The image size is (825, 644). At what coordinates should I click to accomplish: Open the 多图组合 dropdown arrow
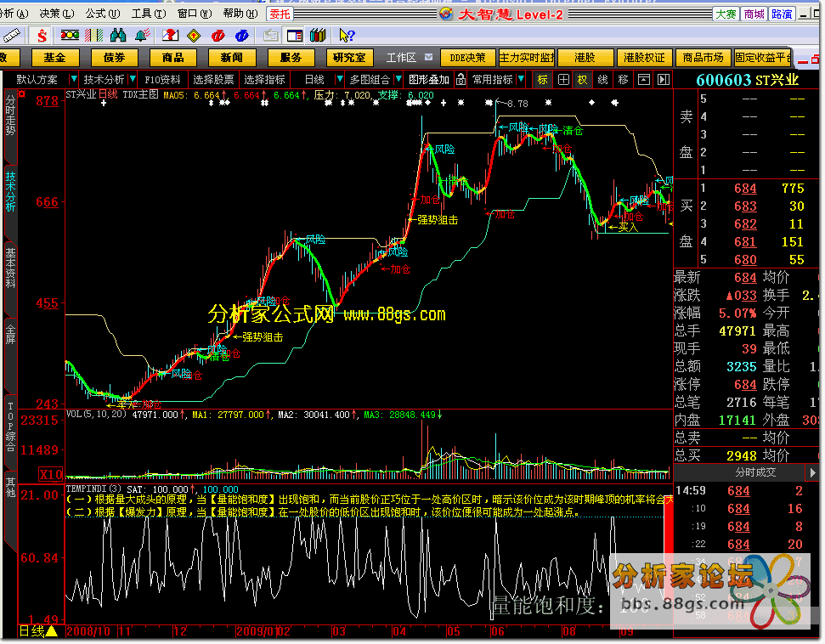[398, 80]
